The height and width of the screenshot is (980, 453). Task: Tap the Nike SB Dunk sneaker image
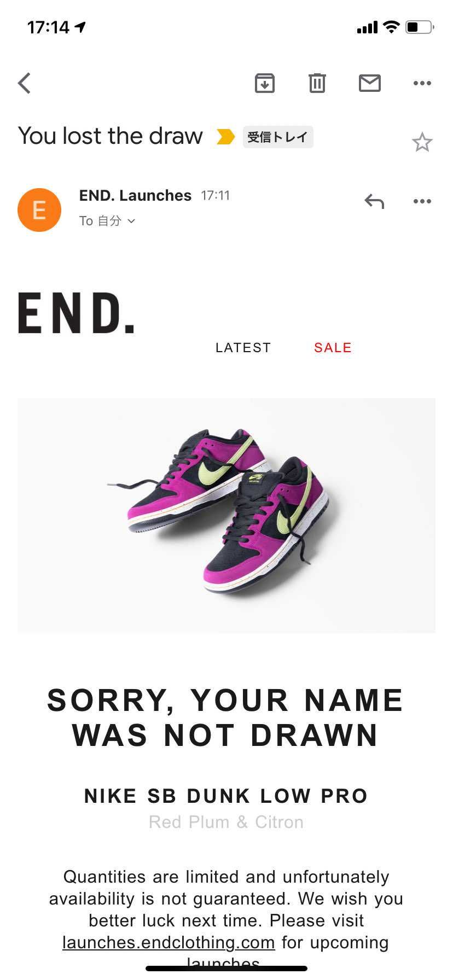click(x=226, y=516)
